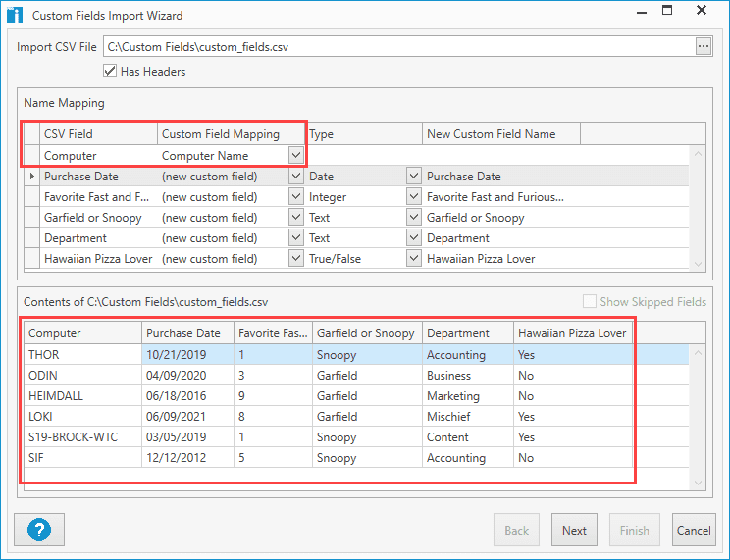Click the browse ellipsis button for CSV file

[704, 46]
